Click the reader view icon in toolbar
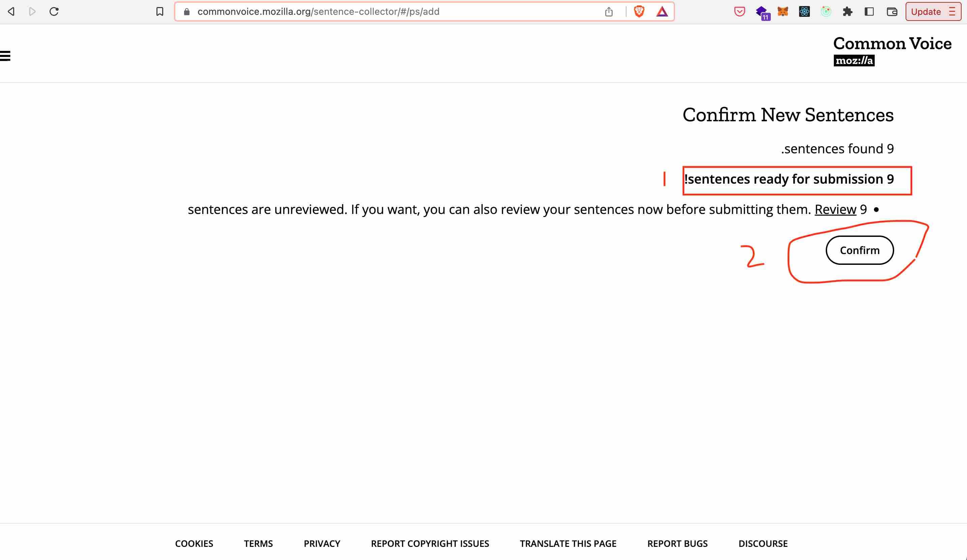 pos(870,11)
